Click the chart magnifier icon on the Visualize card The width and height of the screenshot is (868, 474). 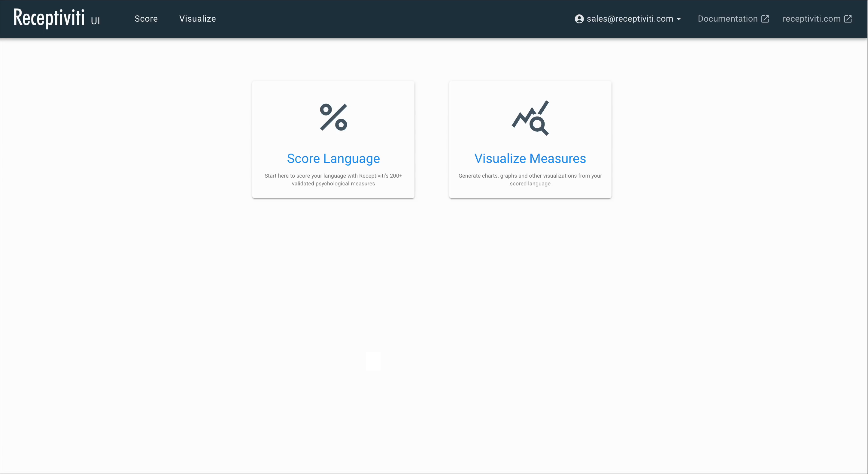(530, 118)
